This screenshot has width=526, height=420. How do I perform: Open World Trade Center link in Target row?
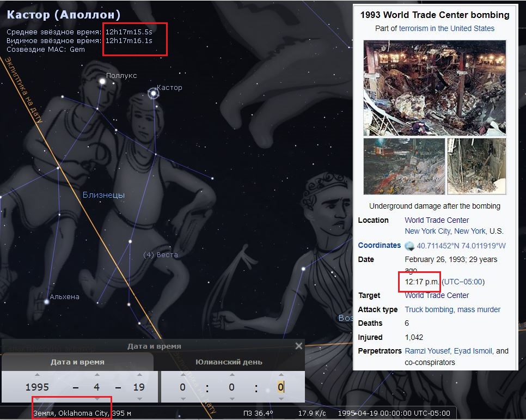[x=437, y=295]
